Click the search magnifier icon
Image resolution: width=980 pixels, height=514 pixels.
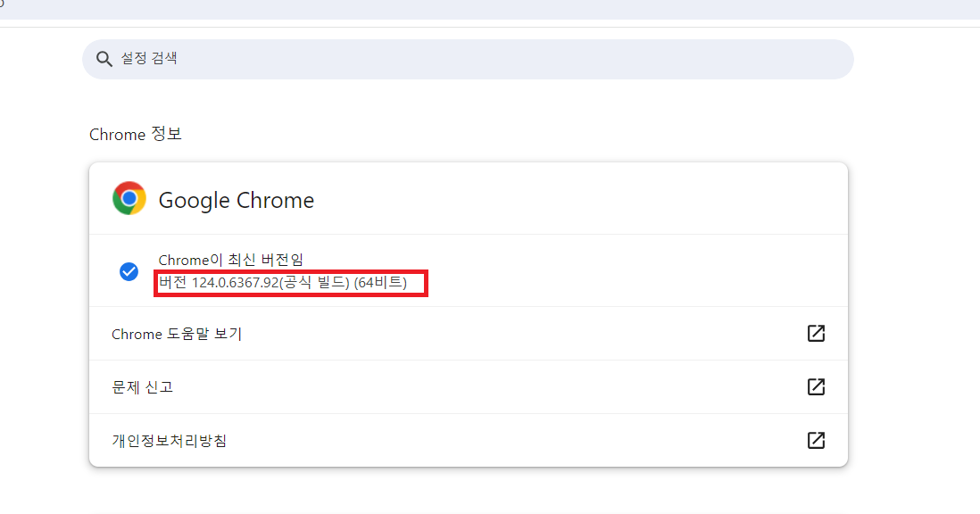point(104,59)
